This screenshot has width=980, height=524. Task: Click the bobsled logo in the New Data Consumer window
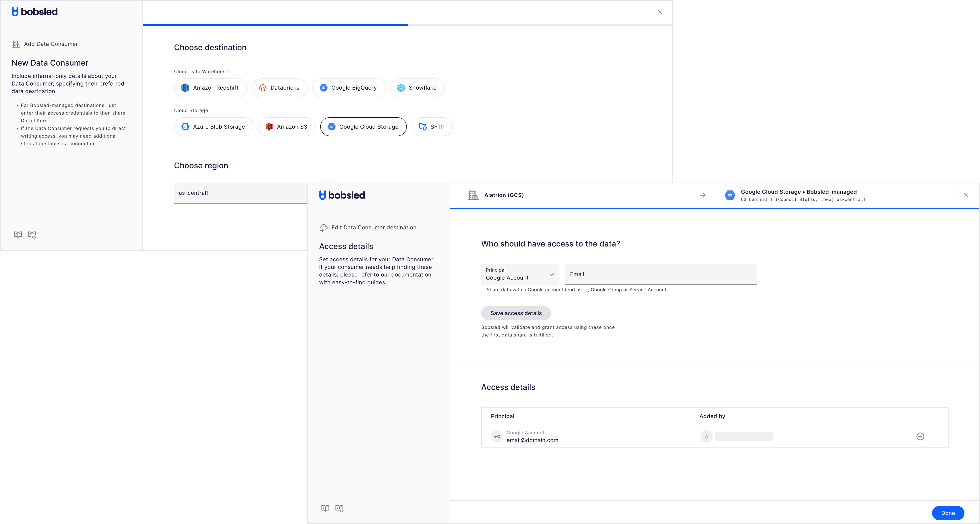pos(35,12)
